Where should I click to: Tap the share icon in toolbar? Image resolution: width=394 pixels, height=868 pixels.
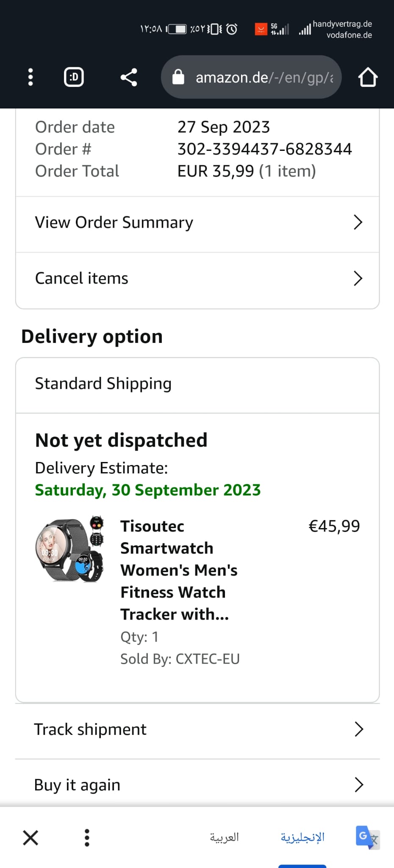129,77
